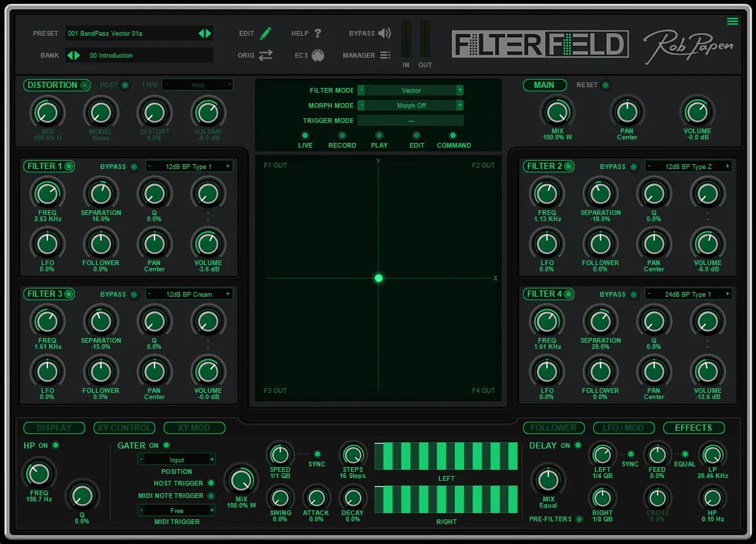Screen dimensions: 756x544
Task: Toggle the Distortion power button
Action: tap(85, 85)
